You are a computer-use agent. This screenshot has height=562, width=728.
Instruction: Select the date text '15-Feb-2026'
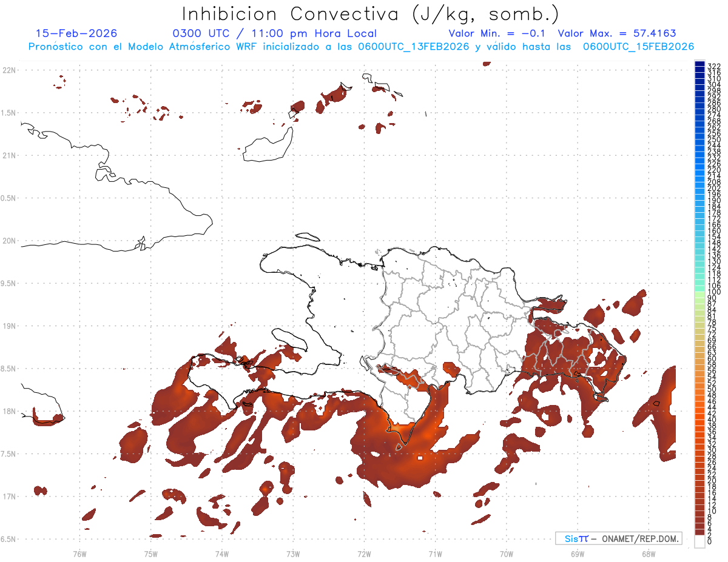(x=76, y=33)
